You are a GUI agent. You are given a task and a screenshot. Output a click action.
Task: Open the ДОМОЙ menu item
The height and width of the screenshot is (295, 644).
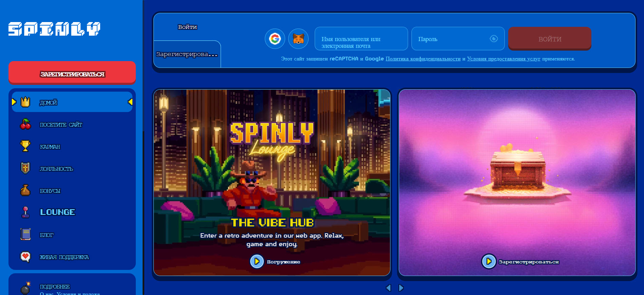pyautogui.click(x=72, y=102)
